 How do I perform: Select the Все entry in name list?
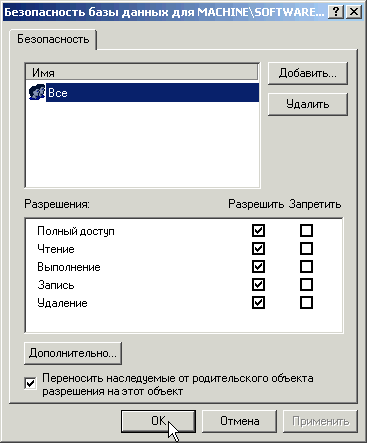pos(152,93)
